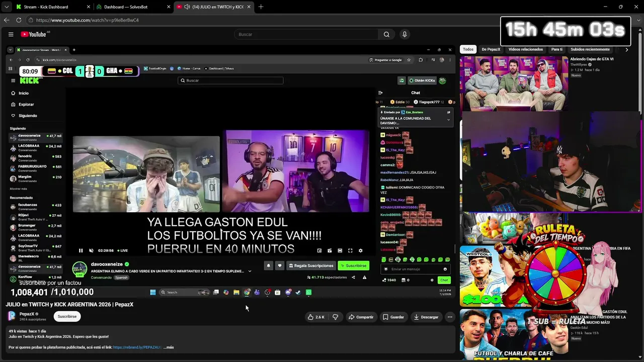Switch to the Stream - Kick Dashboard tab
644x362 pixels.
(46, 7)
